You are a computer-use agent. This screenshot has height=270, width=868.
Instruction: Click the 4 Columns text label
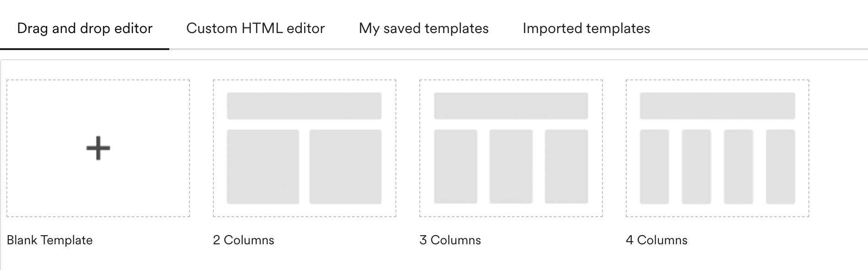(x=657, y=240)
